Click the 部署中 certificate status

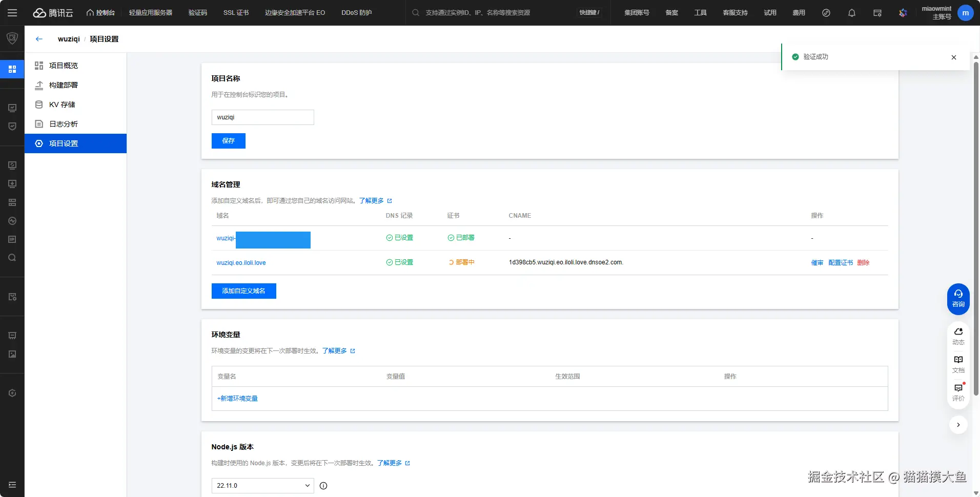coord(461,262)
